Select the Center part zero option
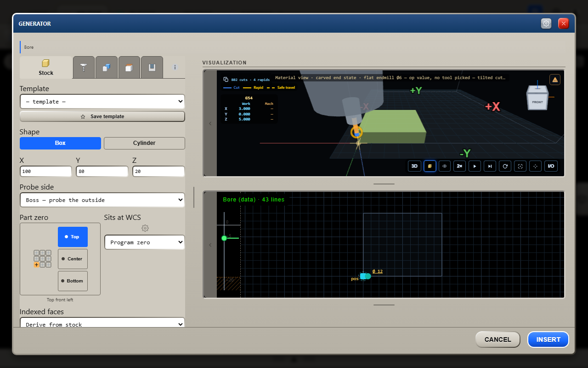 point(73,259)
